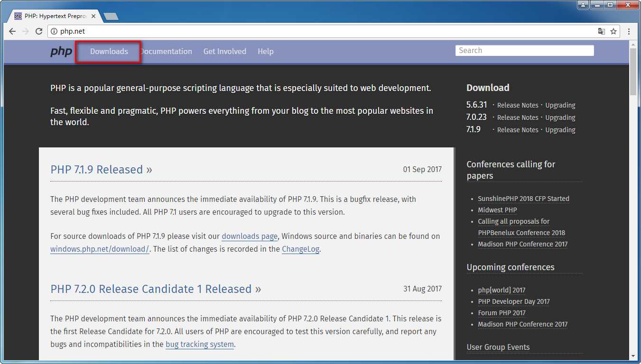This screenshot has width=641, height=364.
Task: Open PHPBenelux Conference 2018 proposals link
Action: [x=521, y=227]
